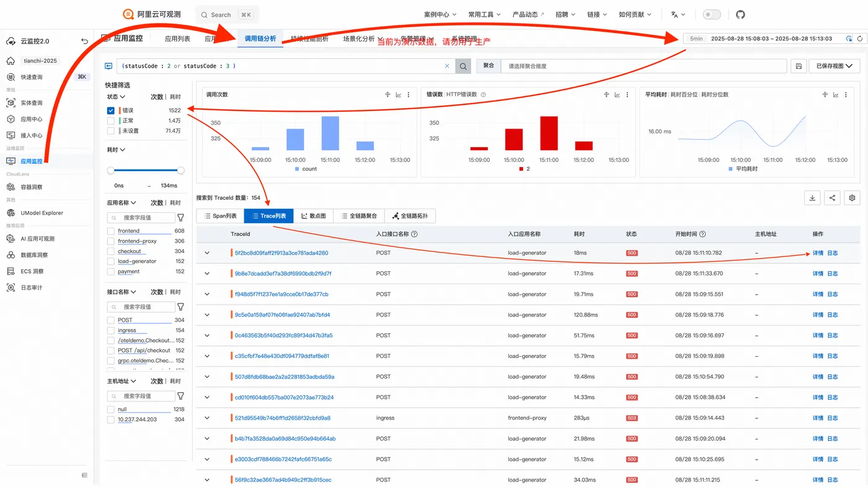Image resolution: width=868 pixels, height=489 pixels.
Task: Check the 未设置 status filter
Action: click(111, 131)
